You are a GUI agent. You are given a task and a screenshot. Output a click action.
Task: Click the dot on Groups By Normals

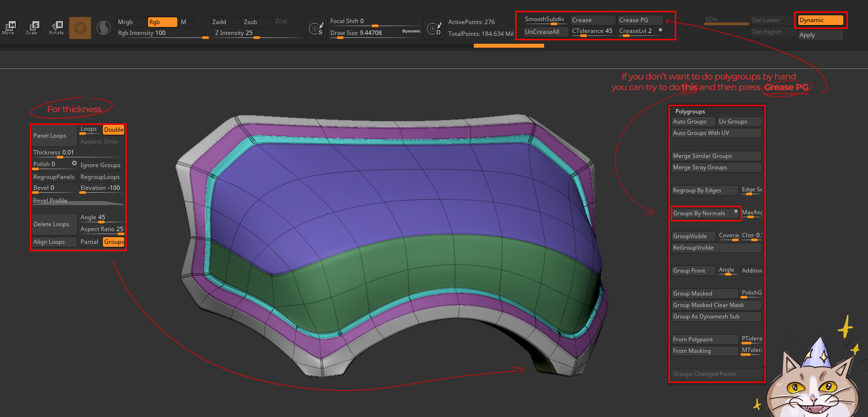tap(736, 211)
